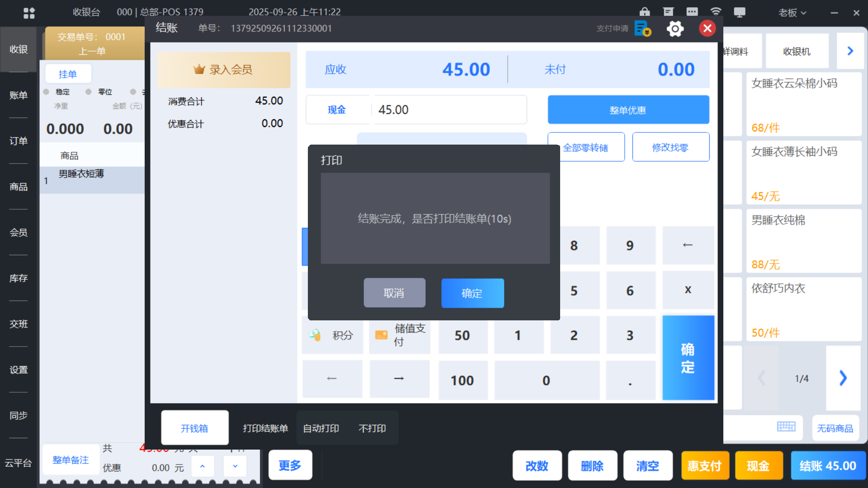Click the 挂单 hold order button
The image size is (868, 488).
(68, 74)
